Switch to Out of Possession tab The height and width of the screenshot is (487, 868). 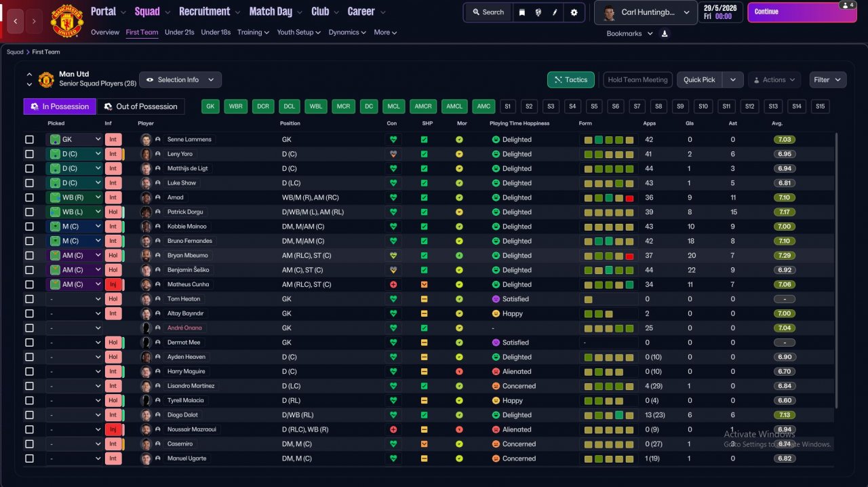(x=142, y=106)
